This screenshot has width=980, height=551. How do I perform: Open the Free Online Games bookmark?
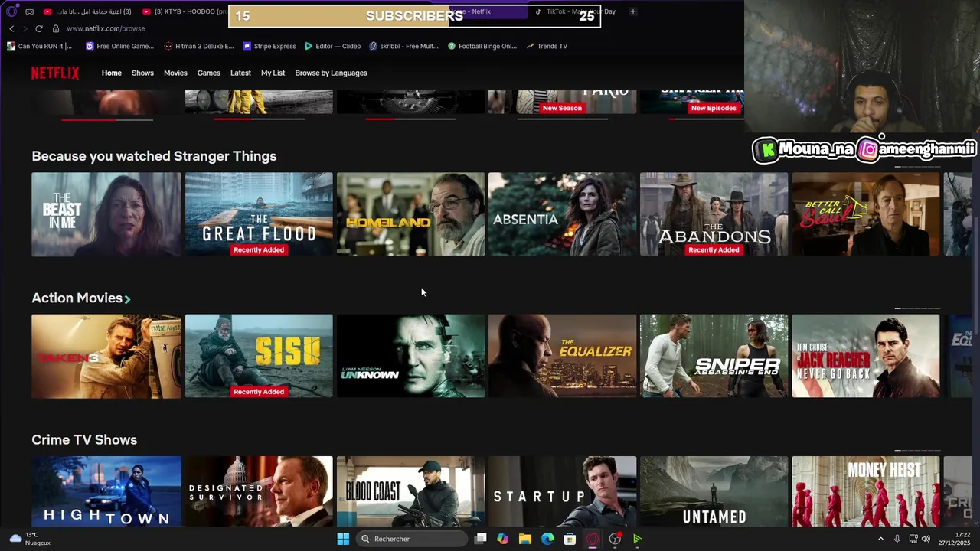pyautogui.click(x=119, y=46)
